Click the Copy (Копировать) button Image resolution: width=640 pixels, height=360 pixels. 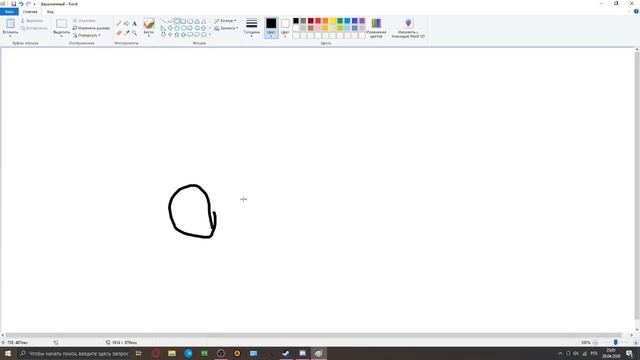(x=34, y=28)
